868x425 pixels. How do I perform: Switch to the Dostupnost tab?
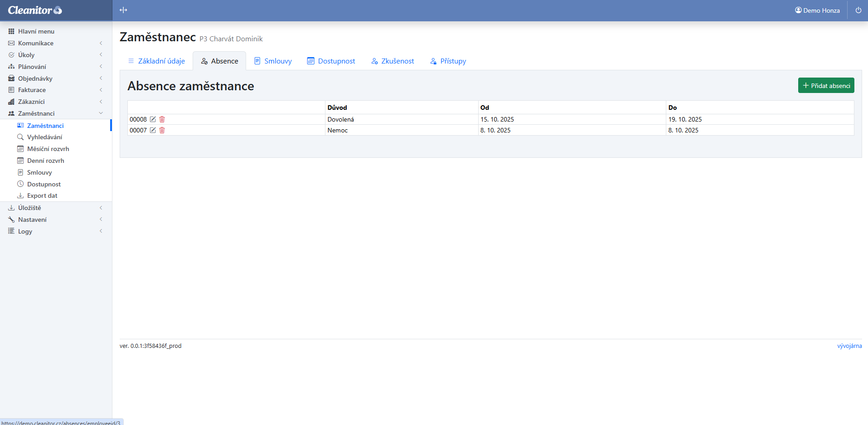point(331,61)
